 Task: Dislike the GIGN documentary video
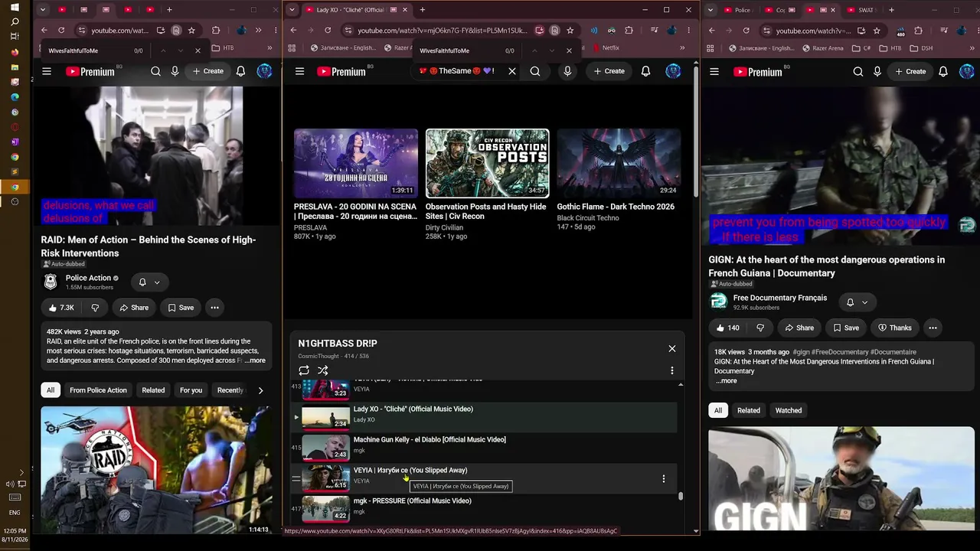760,328
